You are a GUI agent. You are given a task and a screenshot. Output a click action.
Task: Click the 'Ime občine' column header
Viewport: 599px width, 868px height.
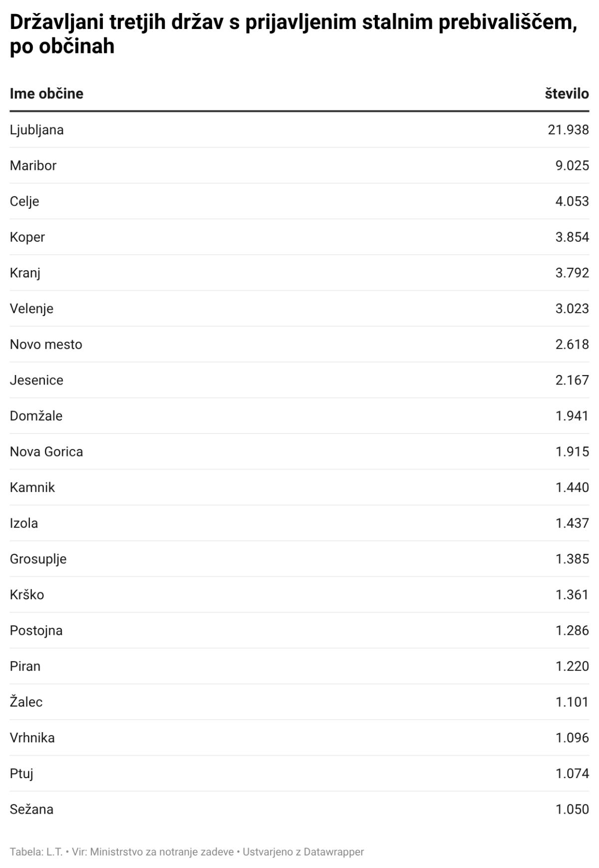(46, 94)
